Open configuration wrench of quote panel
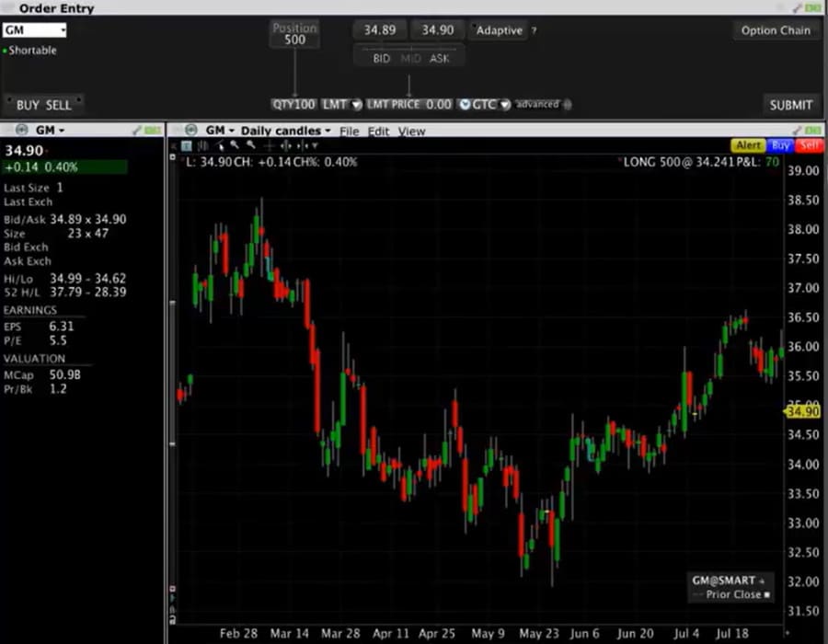Viewport: 828px width, 644px height. [x=137, y=130]
